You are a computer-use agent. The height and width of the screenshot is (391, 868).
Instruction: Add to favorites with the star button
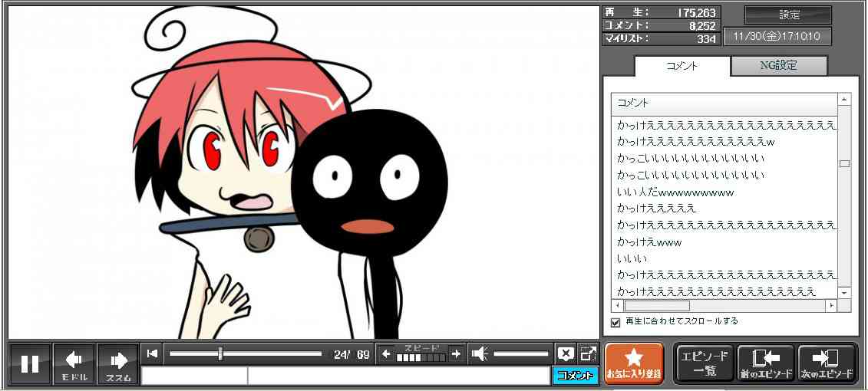pos(634,363)
